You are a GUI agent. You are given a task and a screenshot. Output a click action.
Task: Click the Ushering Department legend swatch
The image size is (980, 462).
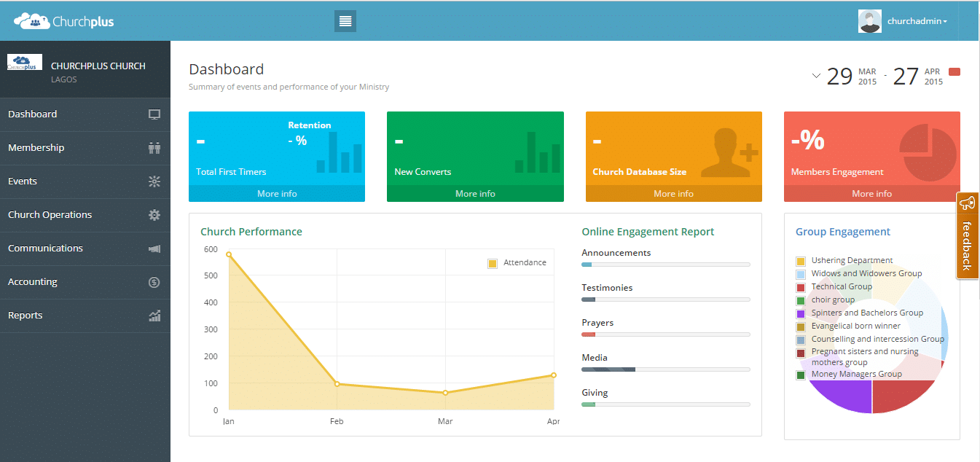(x=801, y=261)
